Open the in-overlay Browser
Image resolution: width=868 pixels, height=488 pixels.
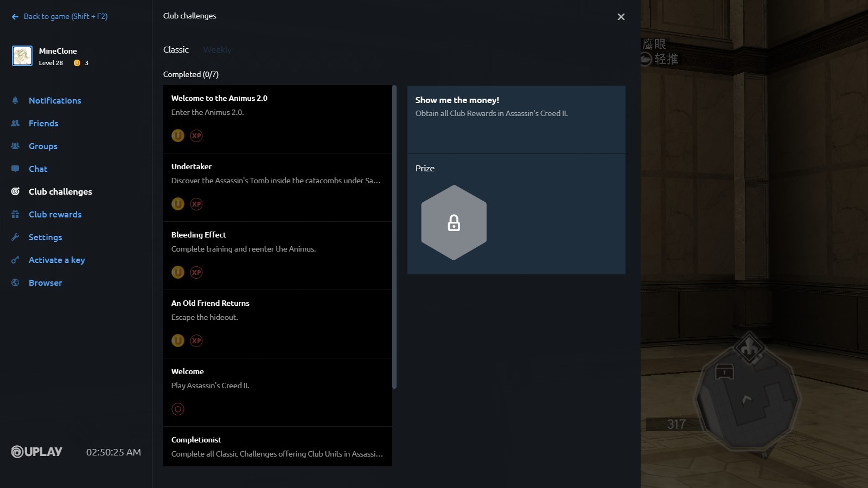point(45,282)
